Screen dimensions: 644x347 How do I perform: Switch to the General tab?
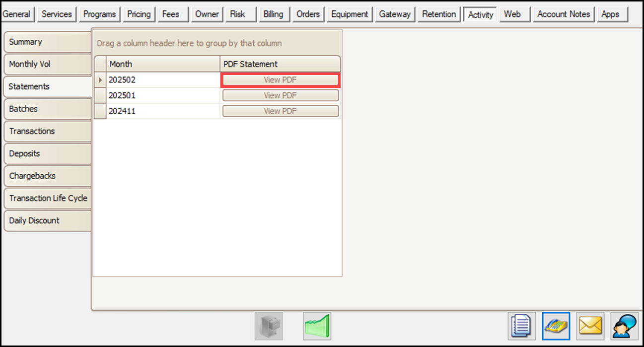pyautogui.click(x=17, y=14)
